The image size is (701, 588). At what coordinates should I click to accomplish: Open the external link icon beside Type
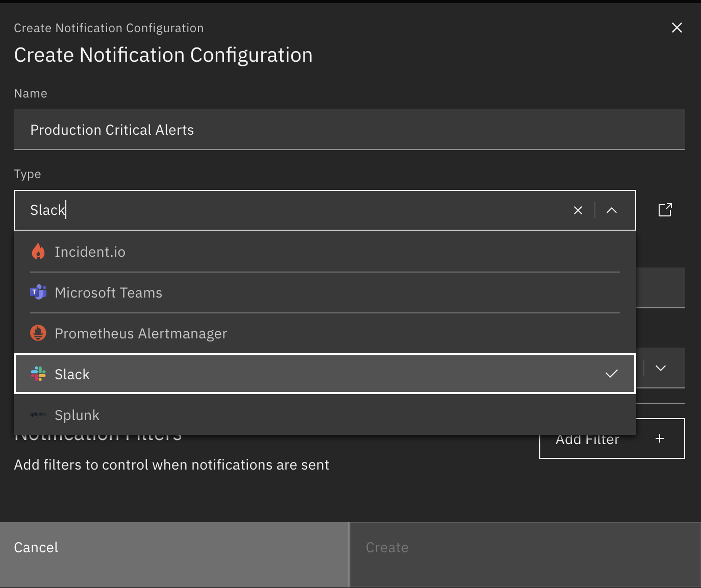[x=665, y=210]
